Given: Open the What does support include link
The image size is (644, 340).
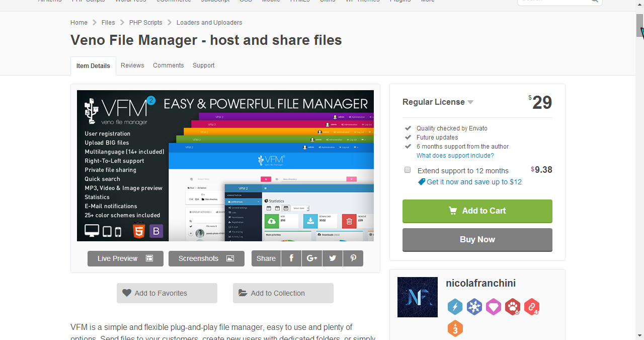Looking at the screenshot, I should tap(455, 156).
